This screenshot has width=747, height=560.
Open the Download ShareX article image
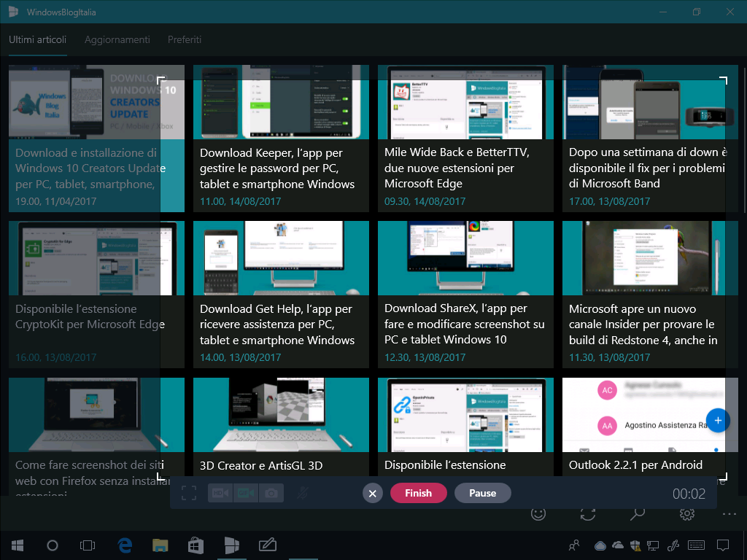(x=465, y=258)
